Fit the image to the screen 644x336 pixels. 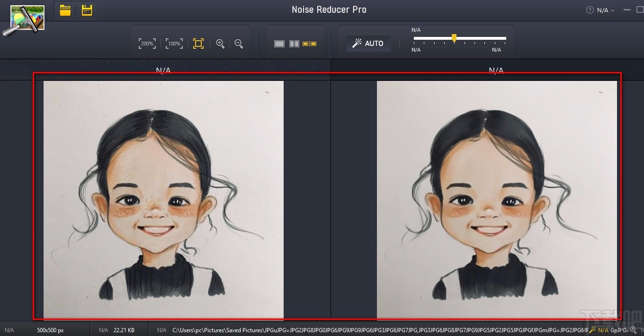(x=198, y=44)
